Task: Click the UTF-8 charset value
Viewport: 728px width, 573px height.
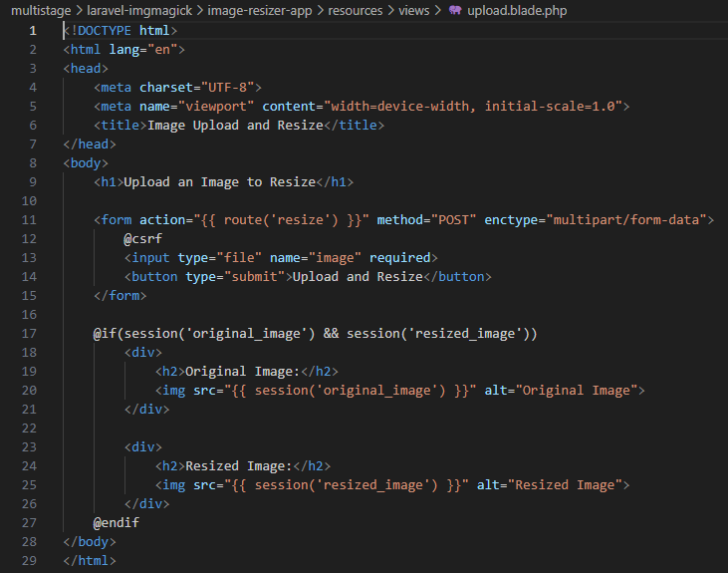Action: click(x=228, y=88)
